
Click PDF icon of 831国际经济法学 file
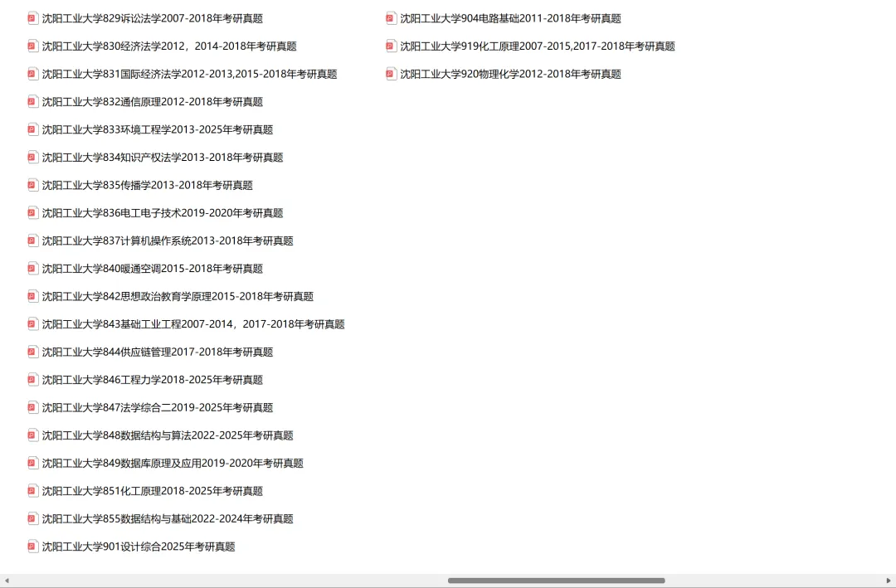(33, 74)
